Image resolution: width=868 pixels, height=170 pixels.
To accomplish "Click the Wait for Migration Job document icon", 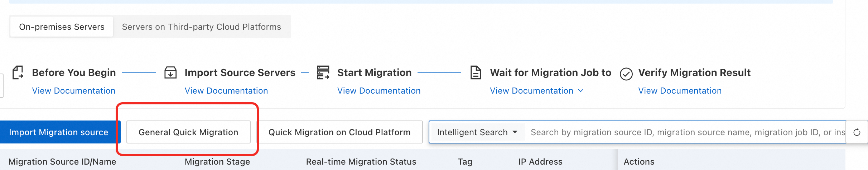I will [476, 72].
